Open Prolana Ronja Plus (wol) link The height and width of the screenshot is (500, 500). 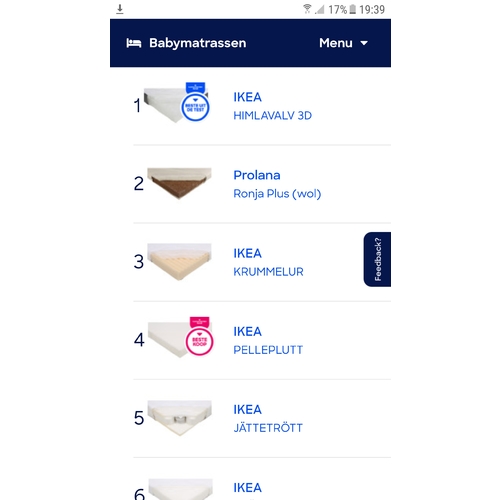[x=277, y=184]
